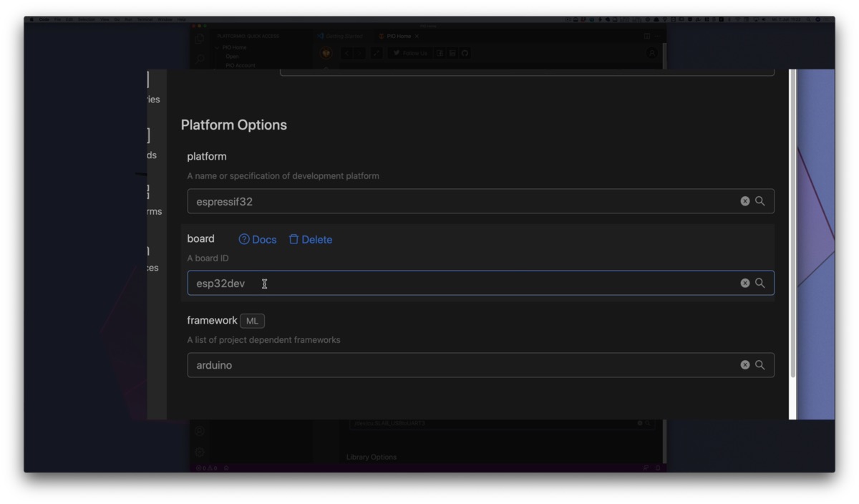
Task: Open the board Docs link
Action: click(258, 239)
